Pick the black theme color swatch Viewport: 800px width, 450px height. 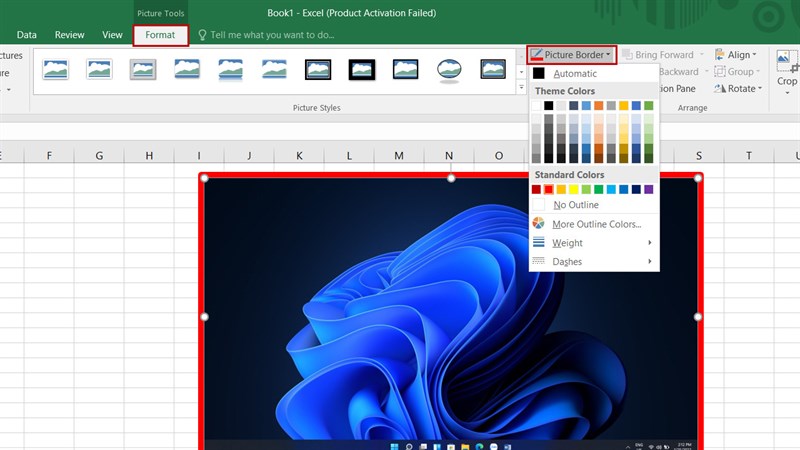pos(548,106)
